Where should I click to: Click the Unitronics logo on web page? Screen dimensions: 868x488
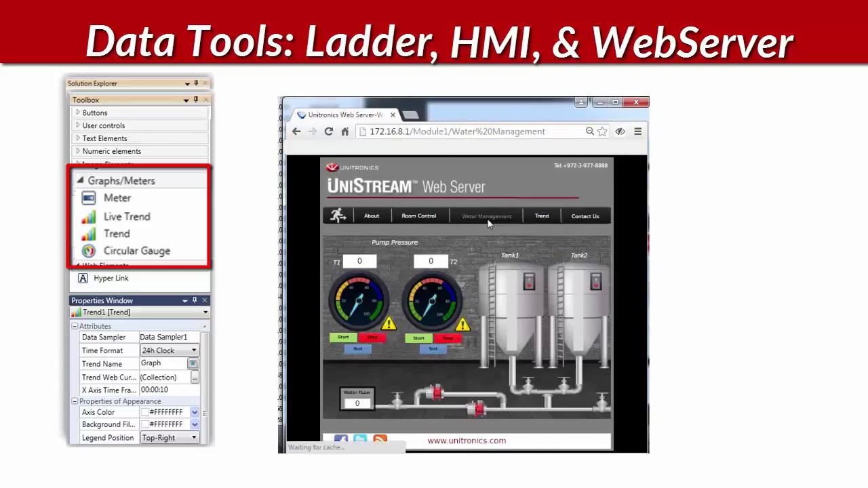[x=352, y=167]
